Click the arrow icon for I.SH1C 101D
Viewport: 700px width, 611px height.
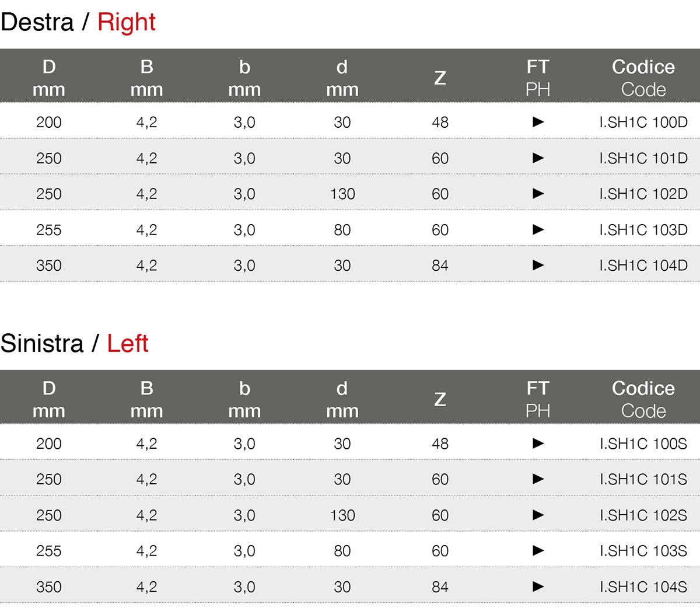pyautogui.click(x=538, y=158)
